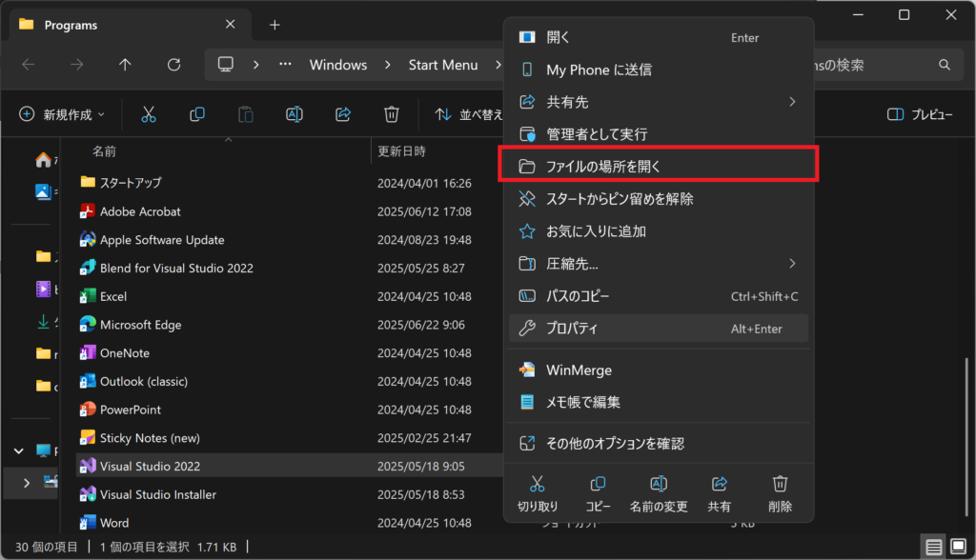
Task: Click the file list vertical scrollbar
Action: click(966, 435)
